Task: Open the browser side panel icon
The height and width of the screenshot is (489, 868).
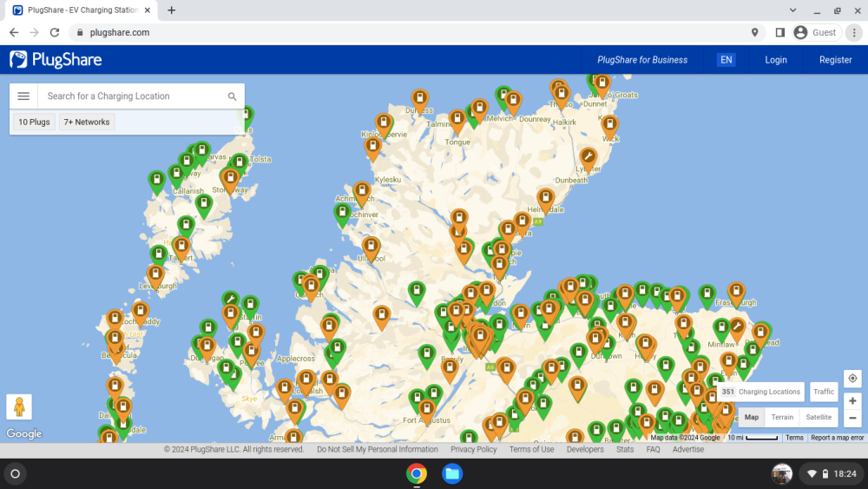Action: [779, 33]
